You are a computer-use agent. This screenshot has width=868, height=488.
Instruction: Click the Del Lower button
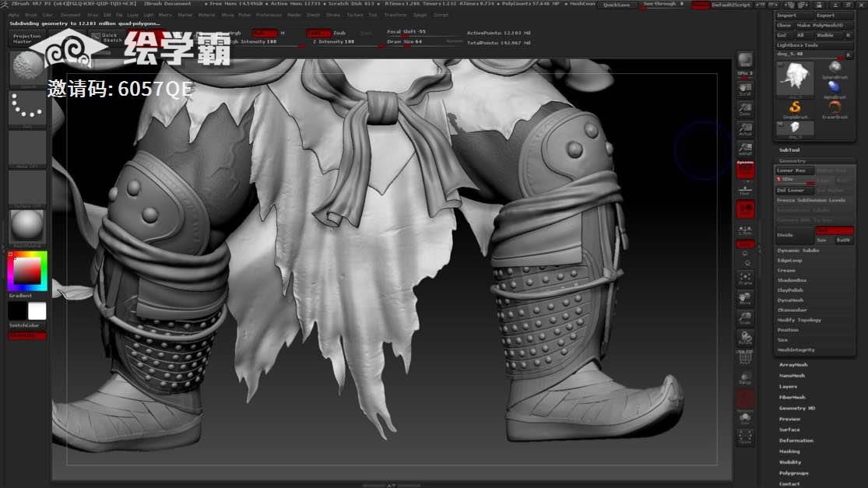[794, 191]
